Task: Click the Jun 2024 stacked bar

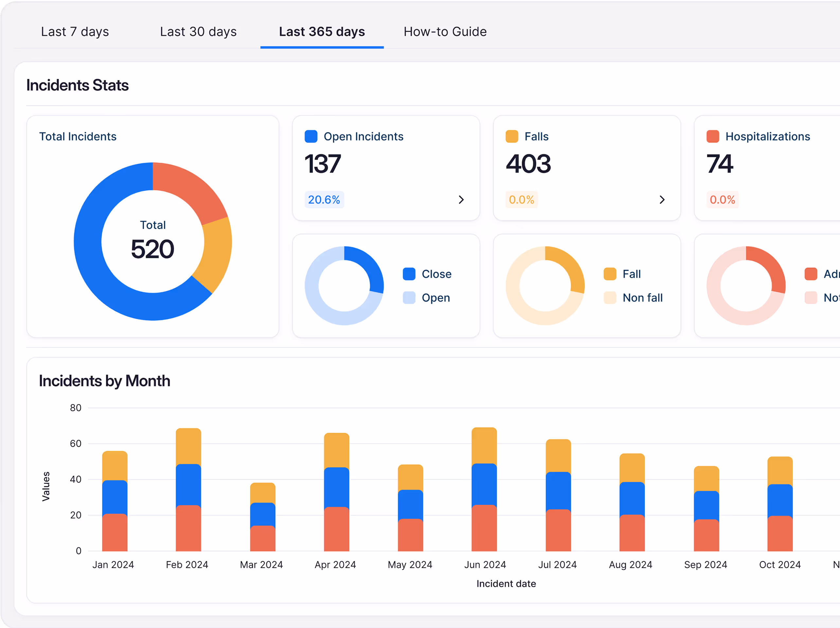Action: pyautogui.click(x=484, y=489)
